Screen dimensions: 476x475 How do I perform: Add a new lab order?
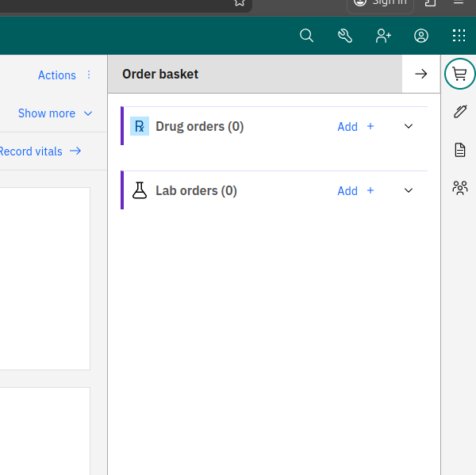point(355,191)
